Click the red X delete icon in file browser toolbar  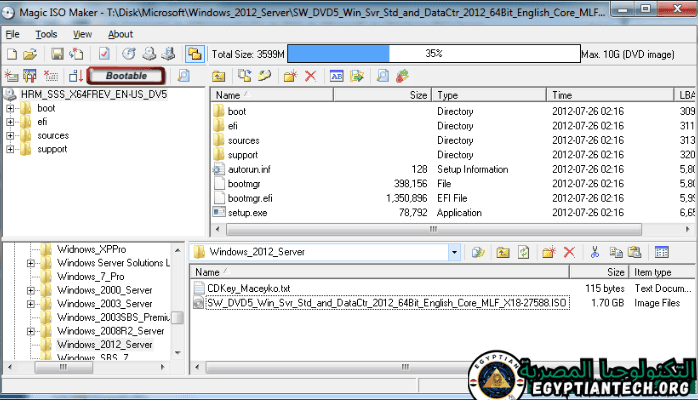[x=569, y=252]
